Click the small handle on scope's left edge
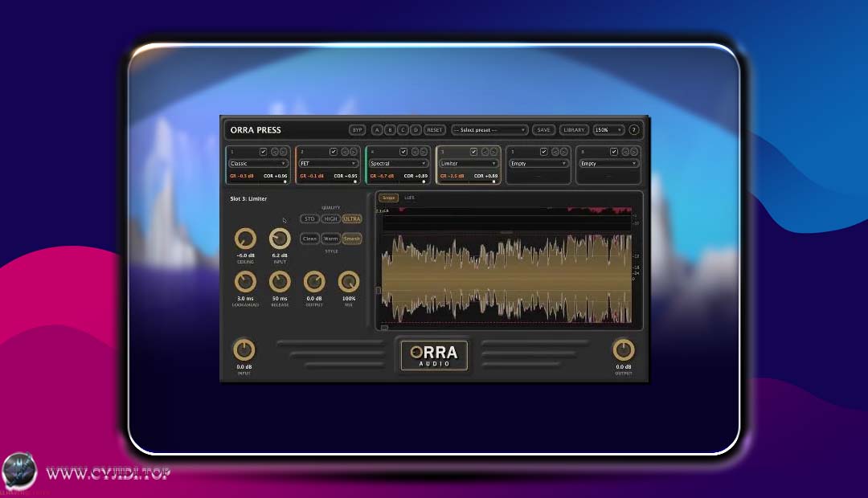Viewport: 868px width, 498px height. 379,290
